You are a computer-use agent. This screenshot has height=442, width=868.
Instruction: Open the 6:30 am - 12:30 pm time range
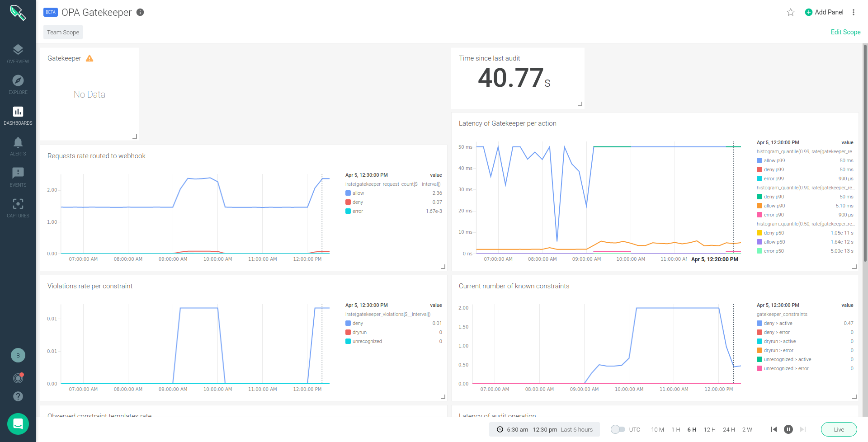544,430
